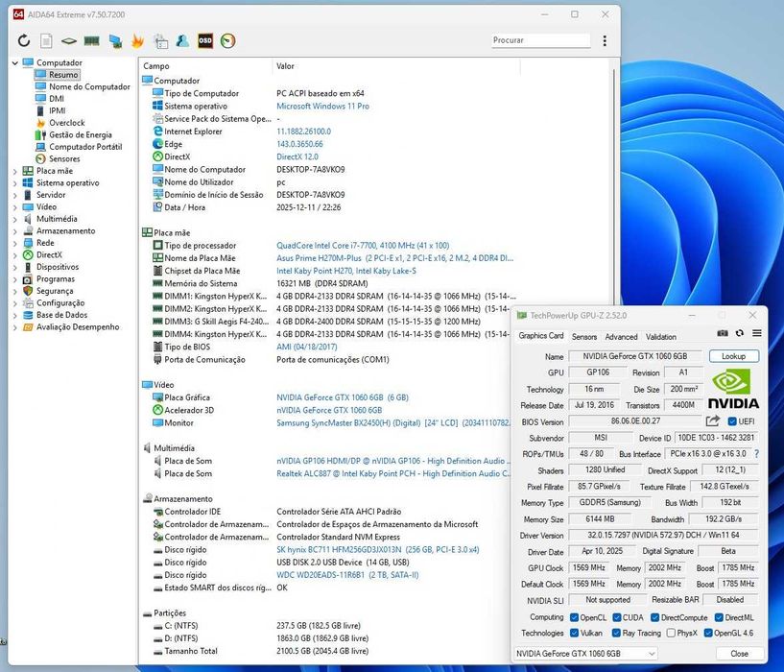The image size is (784, 672).
Task: Select the DMI tree item
Action: [56, 99]
